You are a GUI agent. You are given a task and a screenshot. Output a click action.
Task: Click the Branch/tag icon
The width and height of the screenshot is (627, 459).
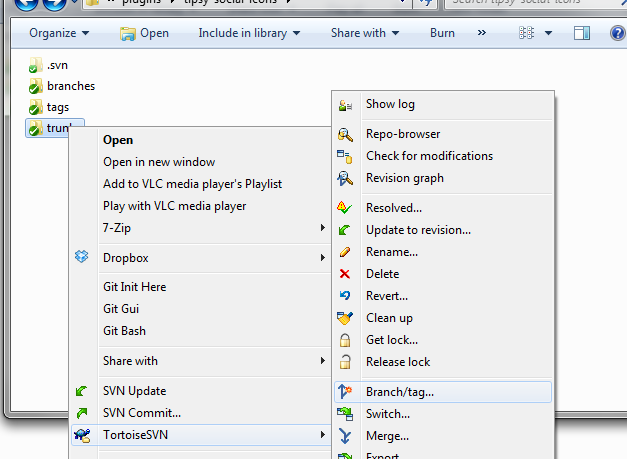tap(345, 391)
